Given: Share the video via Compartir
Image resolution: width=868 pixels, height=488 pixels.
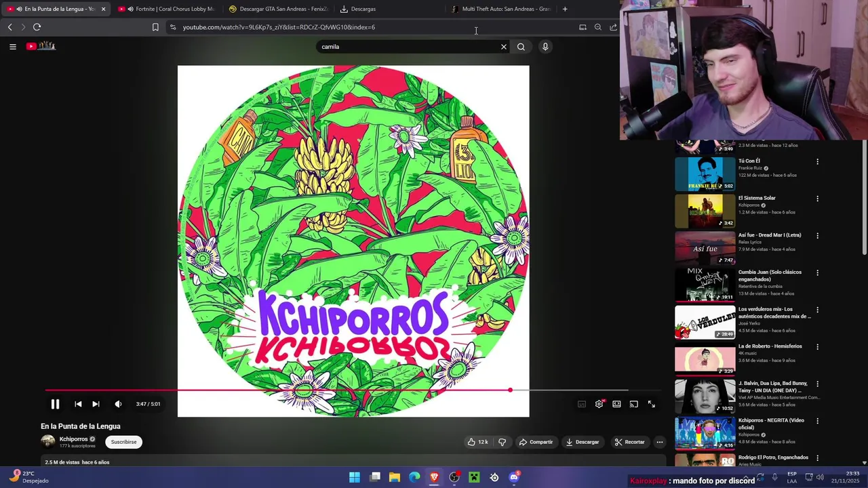Looking at the screenshot, I should point(536,442).
